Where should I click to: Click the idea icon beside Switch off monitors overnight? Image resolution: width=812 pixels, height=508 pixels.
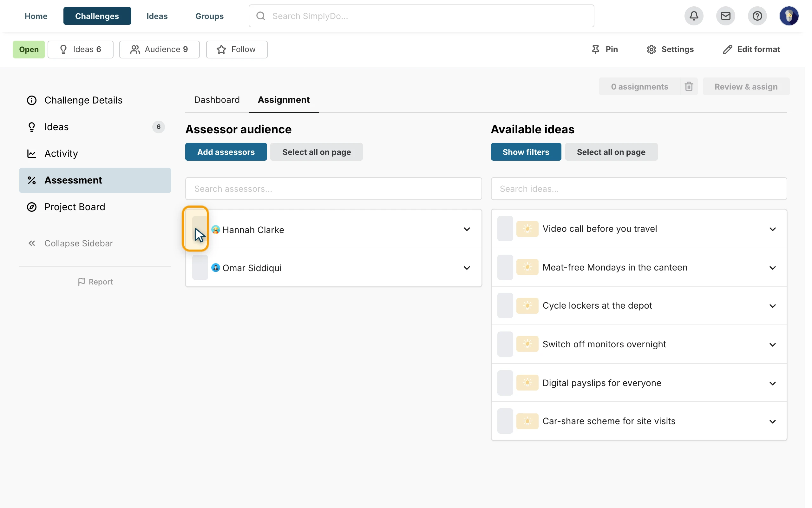tap(527, 344)
